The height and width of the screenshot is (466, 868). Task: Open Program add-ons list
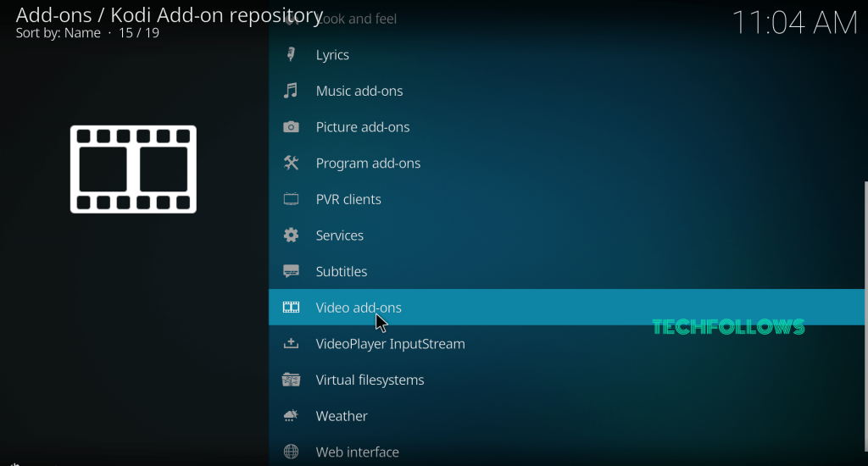pos(566,164)
